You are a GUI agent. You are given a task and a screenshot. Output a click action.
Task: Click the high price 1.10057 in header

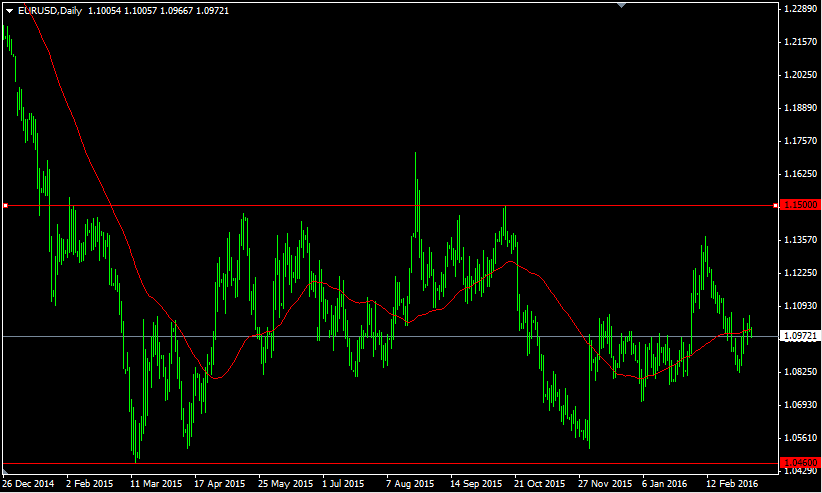(140, 11)
